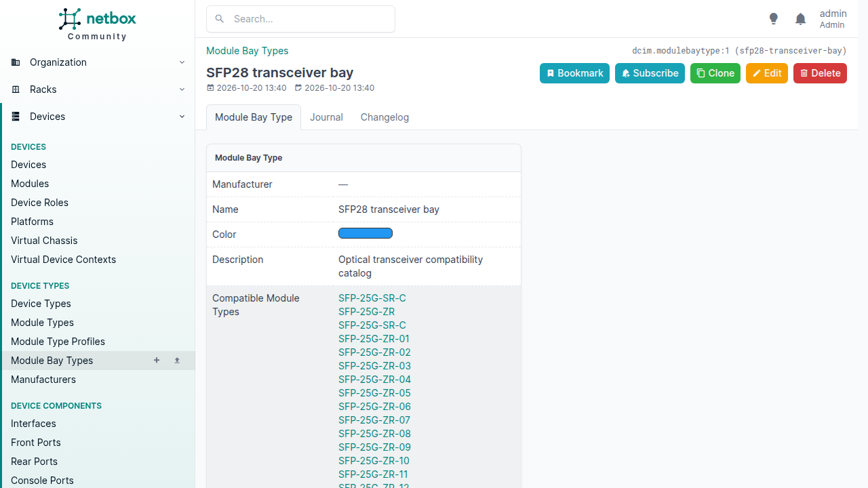868x488 pixels.
Task: Open the SFP-25G-ZR-05 link
Action: [374, 393]
